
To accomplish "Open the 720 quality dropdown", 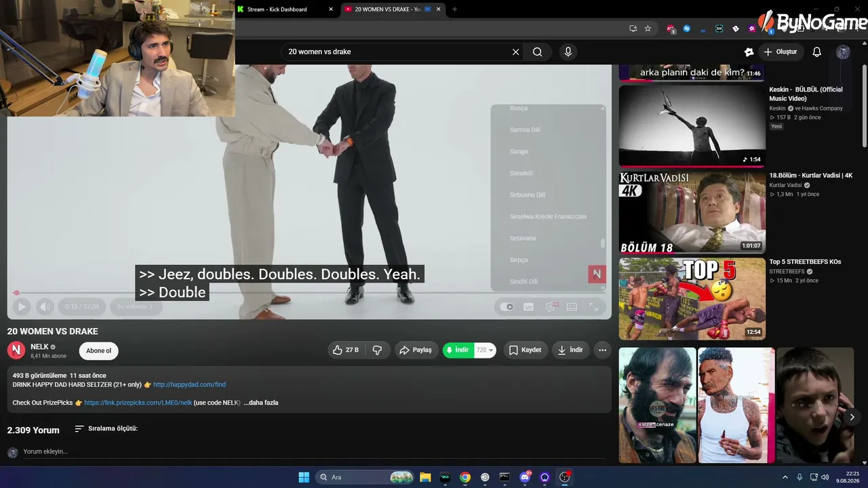I will (x=485, y=350).
